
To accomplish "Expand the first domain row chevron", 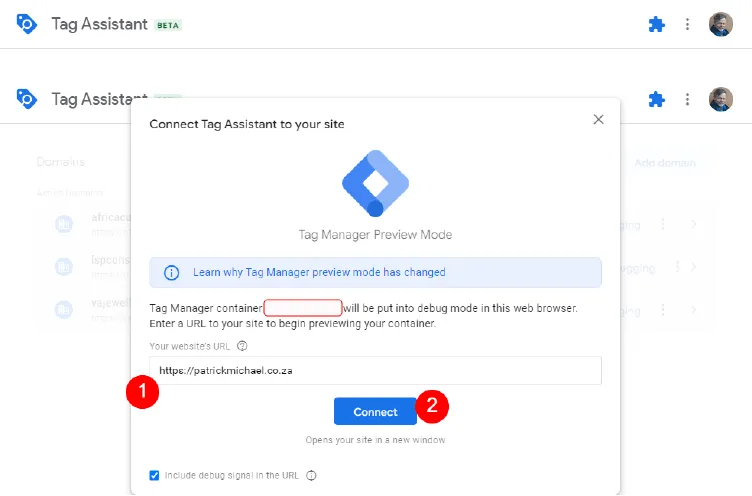I will coord(693,224).
